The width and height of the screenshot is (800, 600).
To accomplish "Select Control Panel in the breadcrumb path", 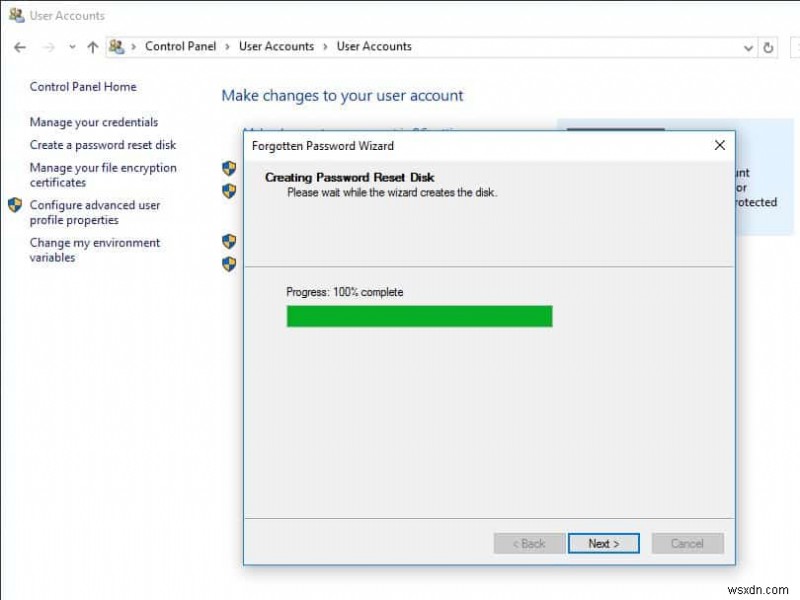I will pos(181,46).
